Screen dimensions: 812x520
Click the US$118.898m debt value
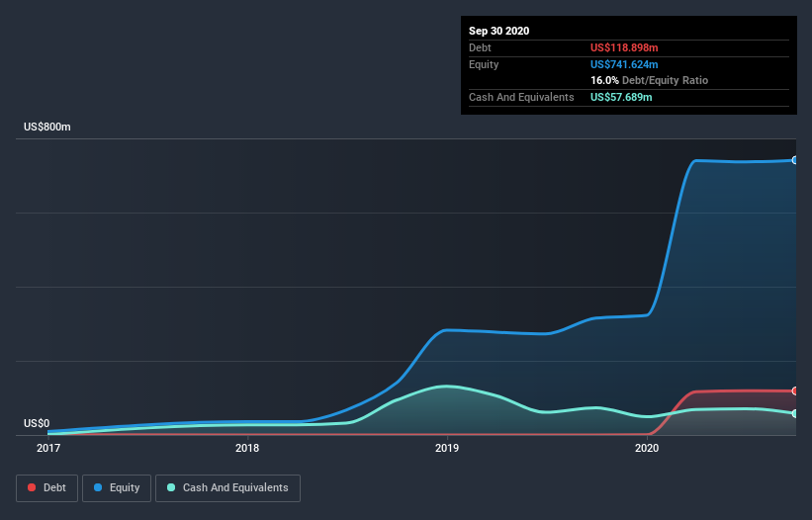point(624,47)
